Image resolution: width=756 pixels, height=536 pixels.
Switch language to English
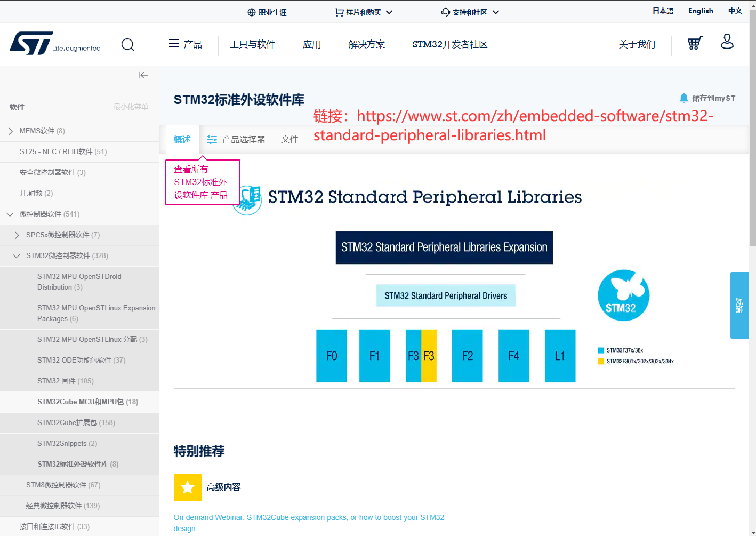click(x=701, y=11)
